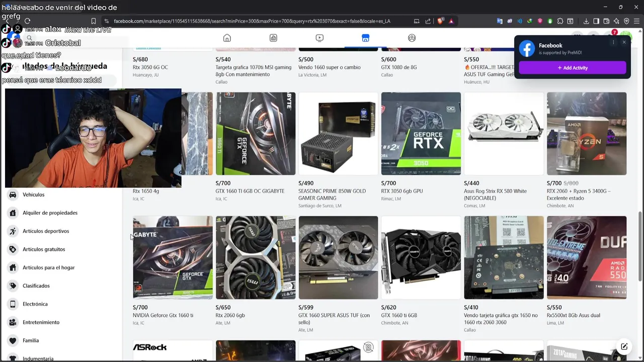644x362 pixels.
Task: Select the Marketplace tab icon
Action: (366, 38)
